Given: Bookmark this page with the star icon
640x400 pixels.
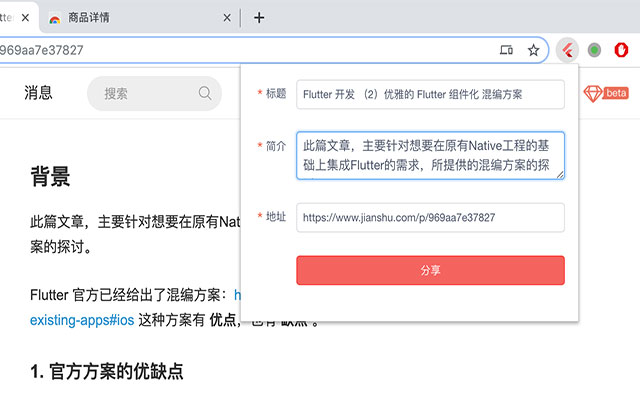Looking at the screenshot, I should 533,50.
